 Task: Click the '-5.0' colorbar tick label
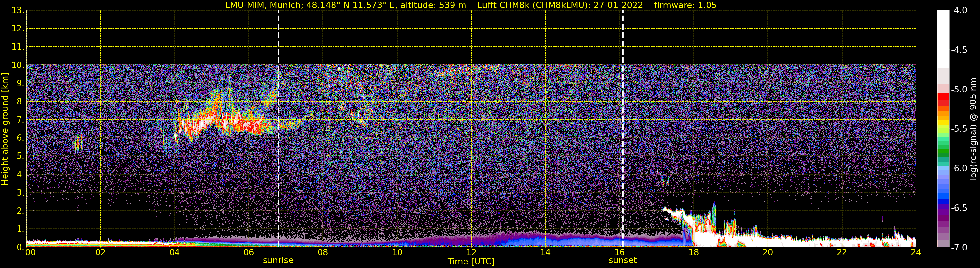959,90
